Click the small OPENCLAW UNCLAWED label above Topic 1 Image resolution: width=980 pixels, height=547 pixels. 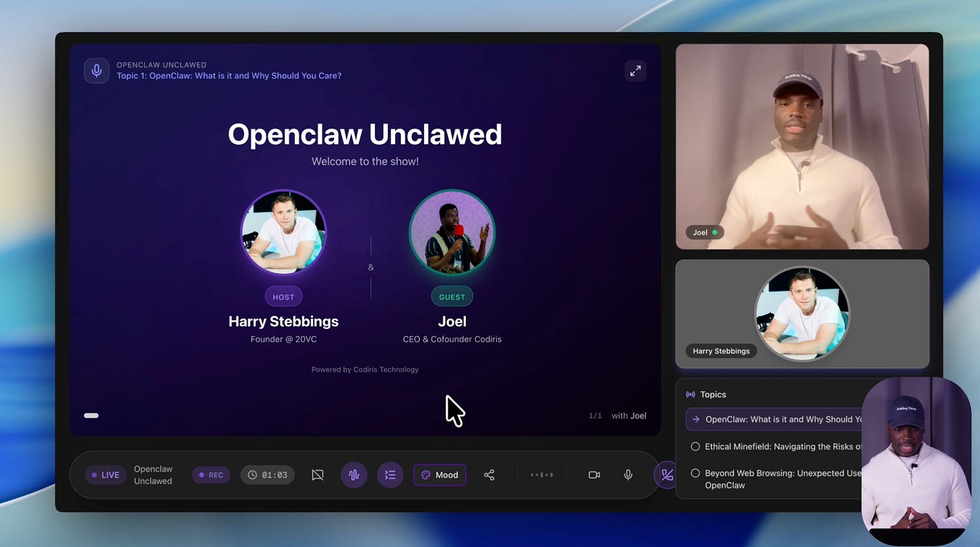[x=162, y=65]
